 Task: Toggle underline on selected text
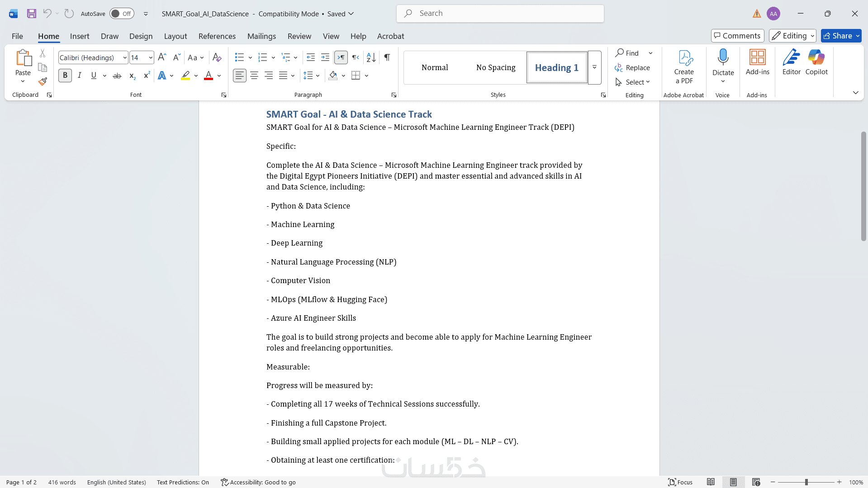[94, 76]
